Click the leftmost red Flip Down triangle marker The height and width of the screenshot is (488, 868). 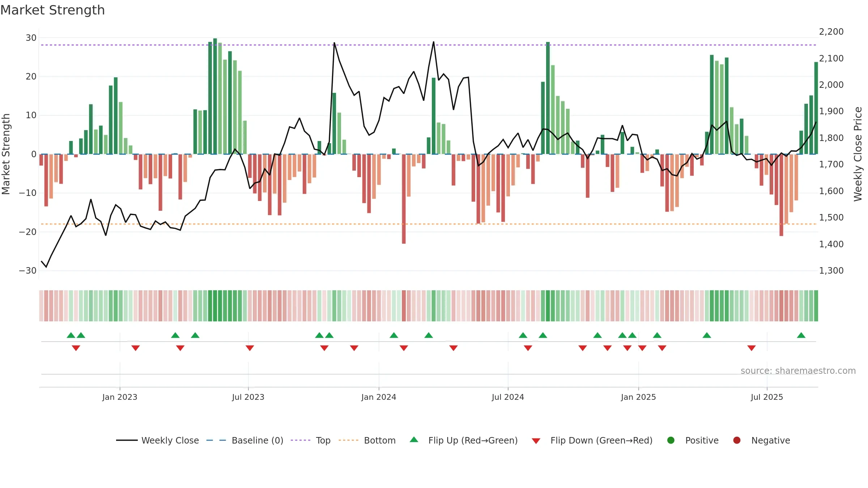click(76, 348)
